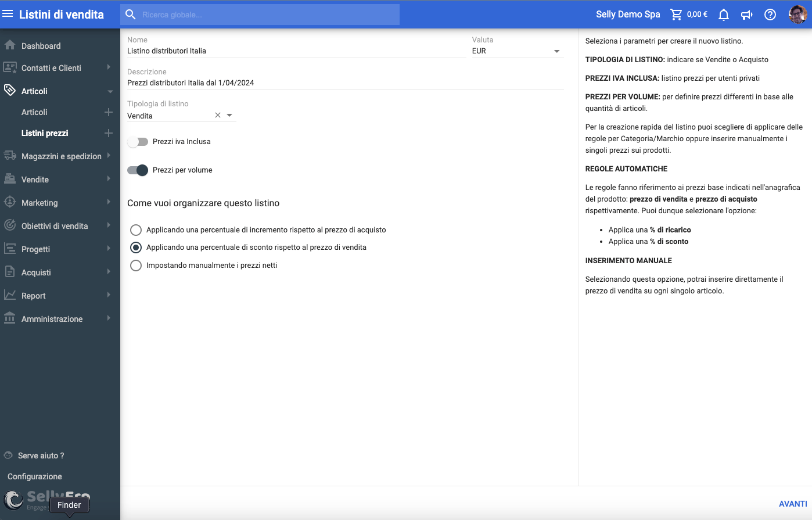Image resolution: width=812 pixels, height=520 pixels.
Task: Open the shopping cart icon
Action: tap(676, 15)
